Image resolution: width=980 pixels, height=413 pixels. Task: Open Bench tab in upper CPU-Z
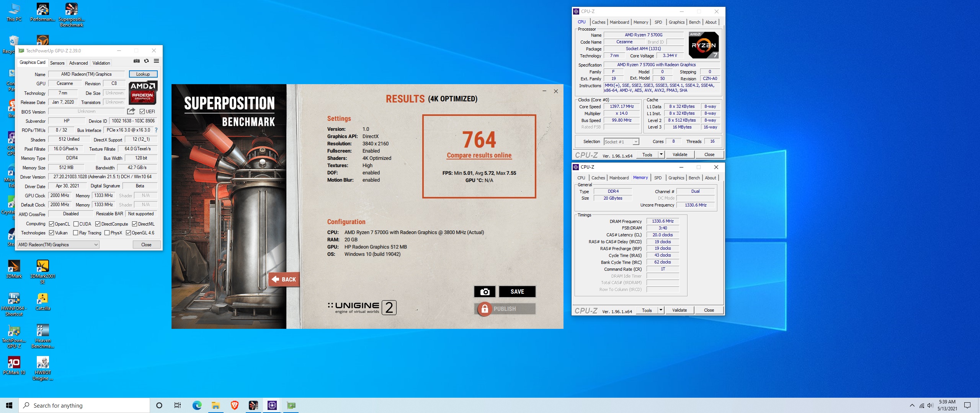click(694, 22)
